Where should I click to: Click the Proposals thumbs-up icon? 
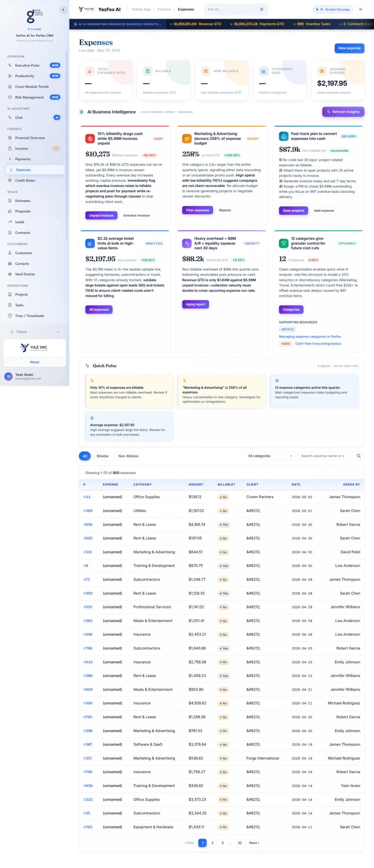[10, 211]
